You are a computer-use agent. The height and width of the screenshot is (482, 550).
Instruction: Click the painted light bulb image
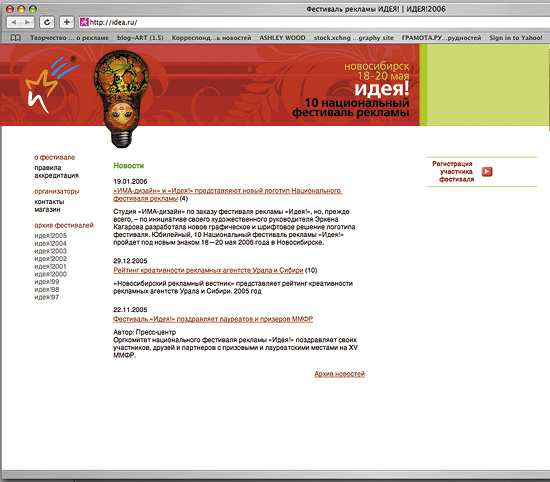(121, 98)
